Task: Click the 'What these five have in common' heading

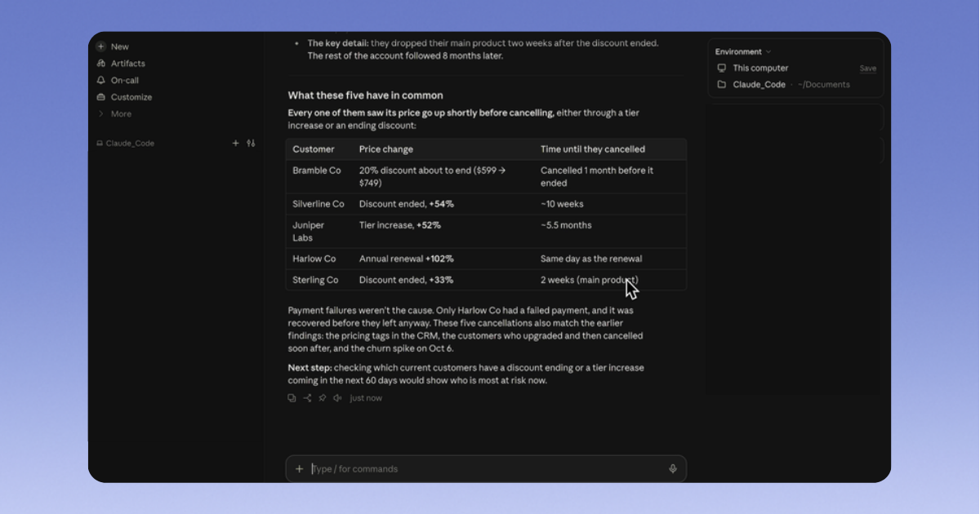Action: [x=366, y=95]
